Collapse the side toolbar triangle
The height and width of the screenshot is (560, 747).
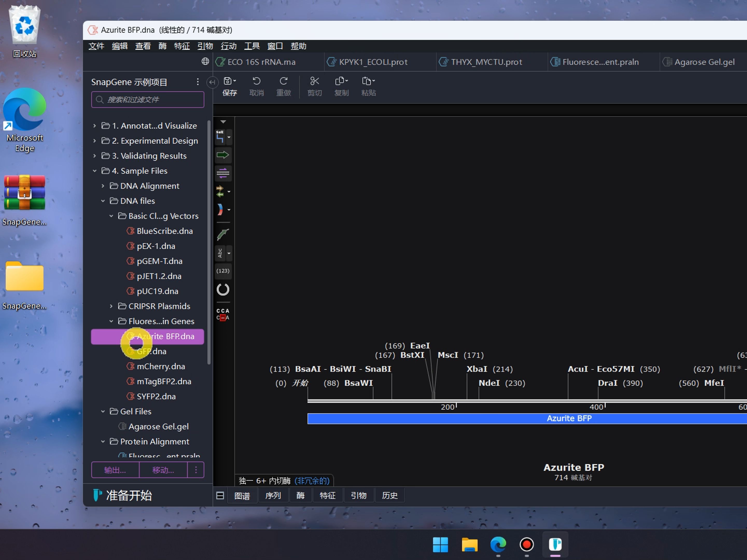coord(223,122)
